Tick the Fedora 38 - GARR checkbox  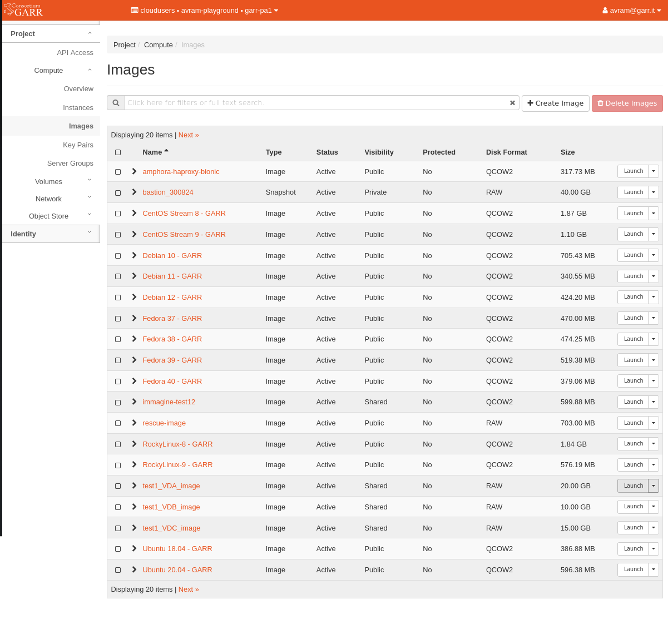(x=118, y=339)
